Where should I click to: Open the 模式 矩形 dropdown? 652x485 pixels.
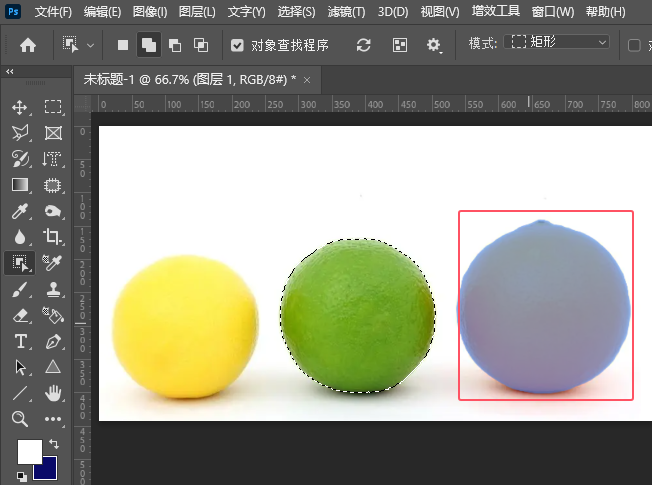pyautogui.click(x=556, y=42)
